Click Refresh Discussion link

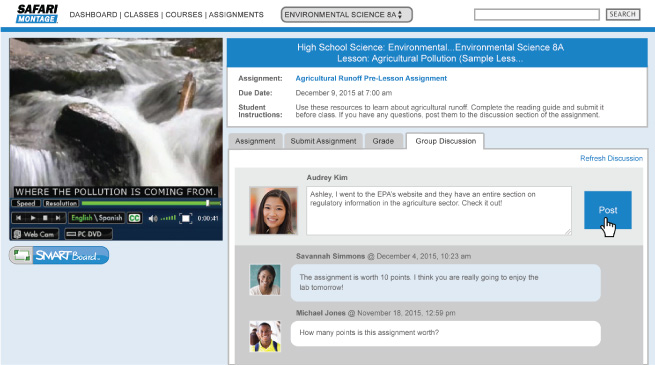611,158
